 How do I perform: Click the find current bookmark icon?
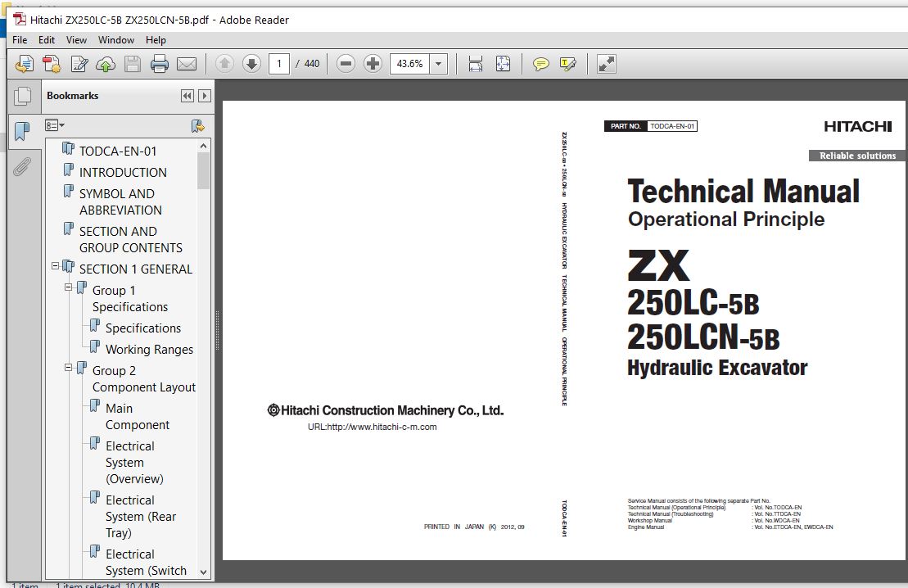(x=198, y=126)
